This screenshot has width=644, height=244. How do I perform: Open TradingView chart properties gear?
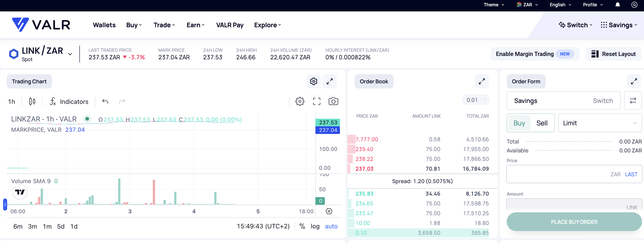tap(300, 101)
